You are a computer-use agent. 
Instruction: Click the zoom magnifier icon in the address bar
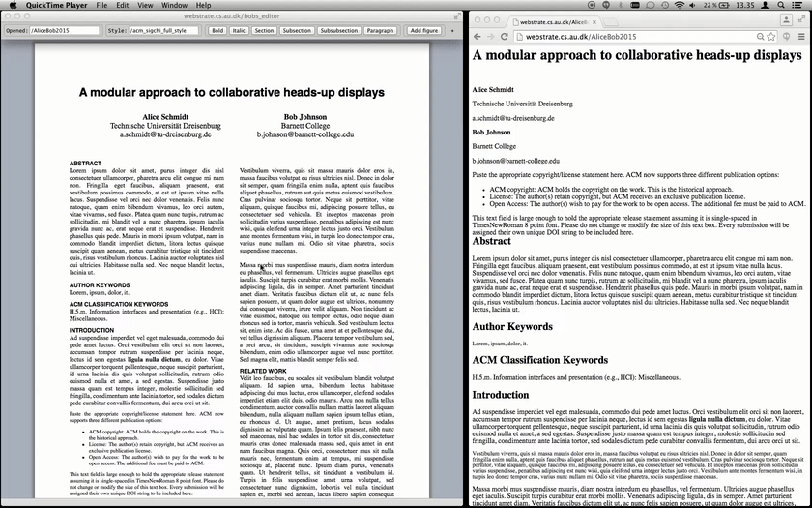[x=760, y=37]
